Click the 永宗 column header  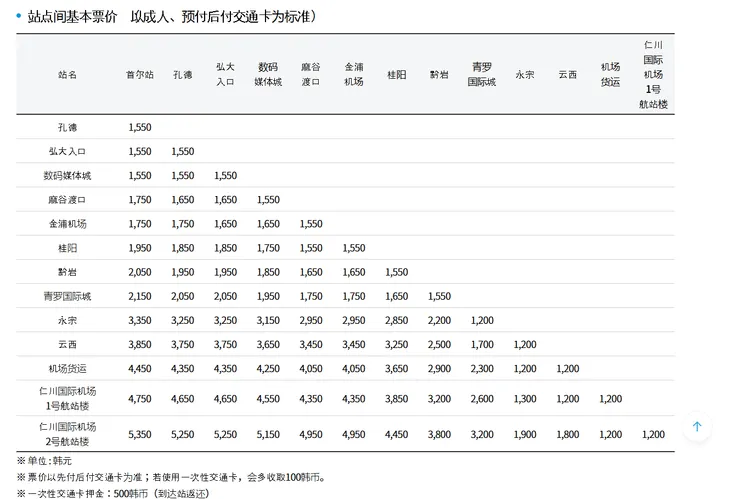[525, 75]
